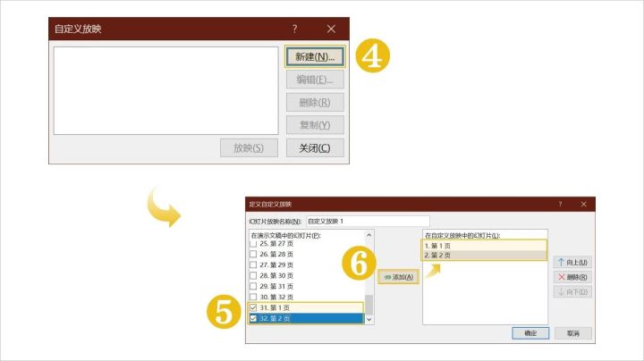Check the box for 25. 第 27 页
644x361 pixels.
(x=253, y=244)
